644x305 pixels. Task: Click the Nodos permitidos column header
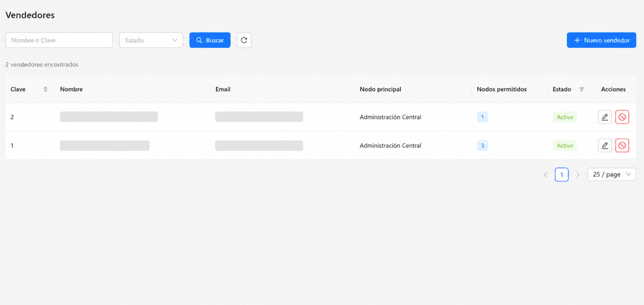tap(502, 89)
